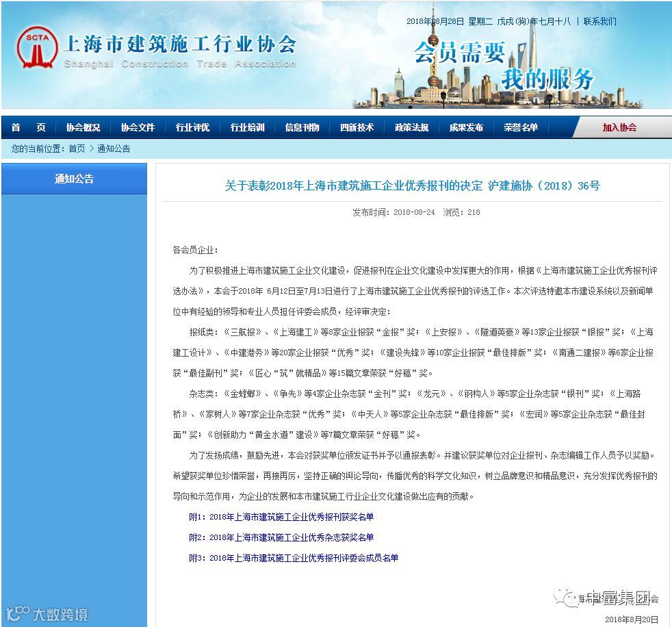This screenshot has width=672, height=627.
Task: Click the 通知公告 breadcrumb link
Action: click(114, 149)
